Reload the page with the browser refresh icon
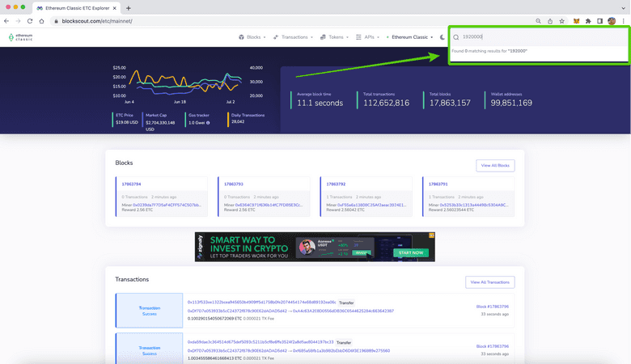 (x=30, y=21)
